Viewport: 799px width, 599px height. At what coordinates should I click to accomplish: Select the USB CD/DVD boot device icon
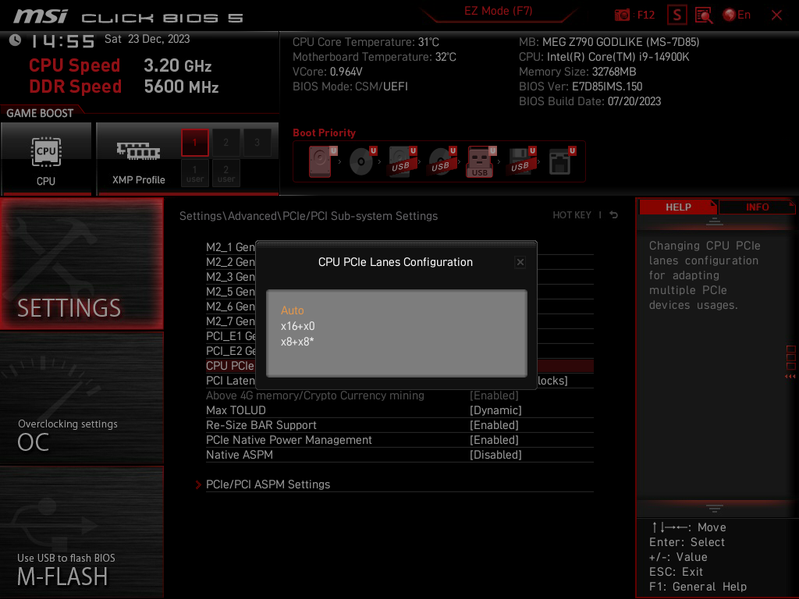pos(442,161)
